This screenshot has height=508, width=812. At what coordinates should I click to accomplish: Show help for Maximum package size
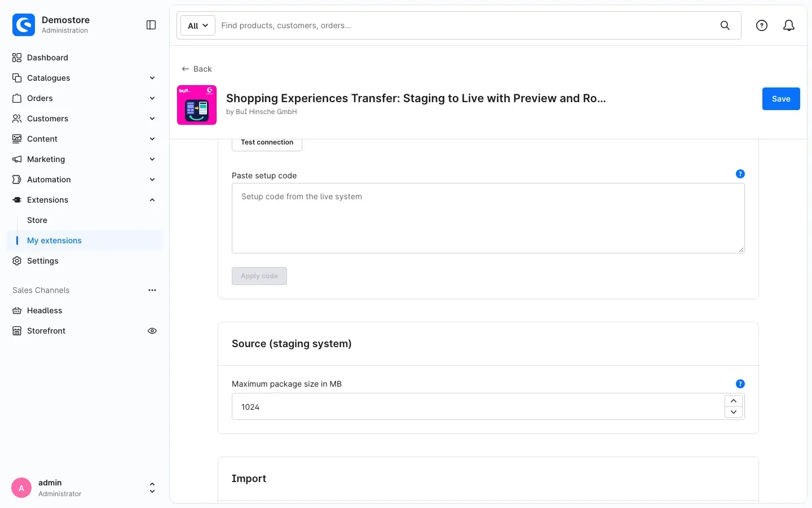pyautogui.click(x=740, y=384)
